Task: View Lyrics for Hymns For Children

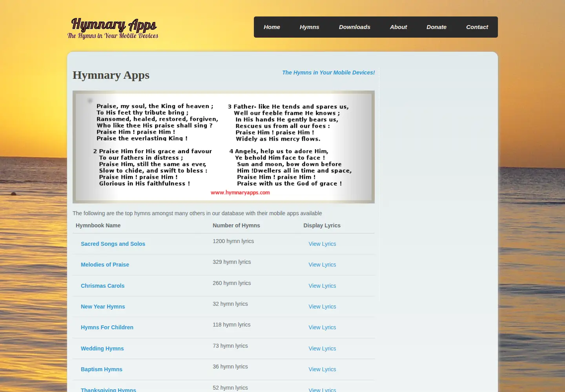Action: click(x=322, y=327)
